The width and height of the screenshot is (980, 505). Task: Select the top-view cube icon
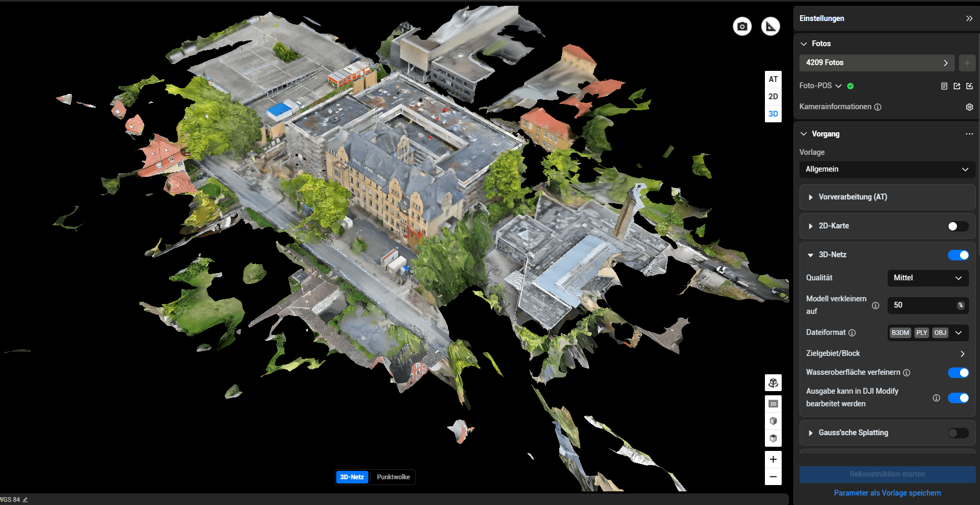[773, 438]
